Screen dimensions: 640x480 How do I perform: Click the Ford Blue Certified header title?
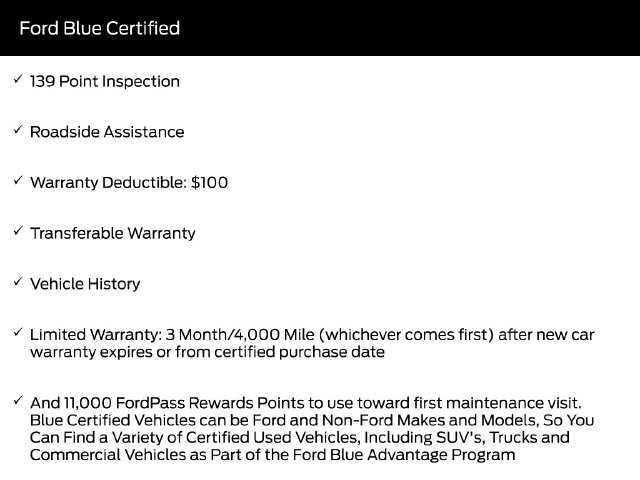100,28
